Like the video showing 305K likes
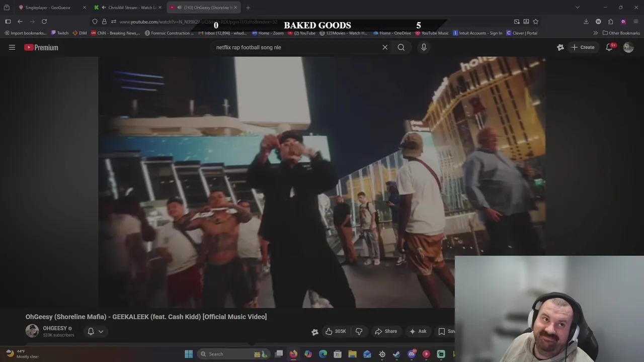This screenshot has width=644, height=362. coord(336,331)
